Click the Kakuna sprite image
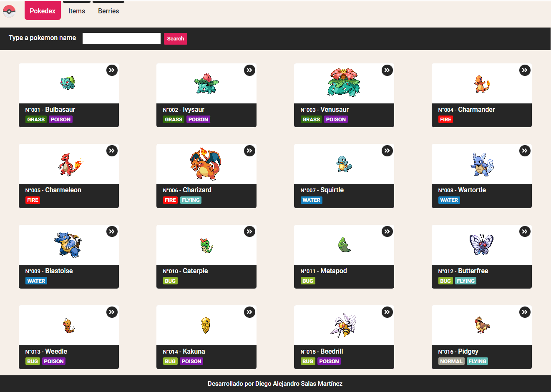 (206, 325)
